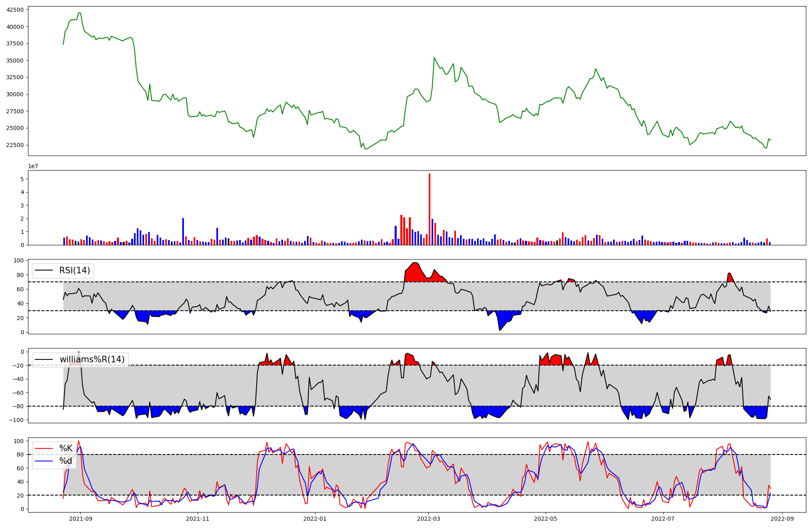Click the 42500 price axis label
This screenshot has width=812, height=528.
coord(15,10)
